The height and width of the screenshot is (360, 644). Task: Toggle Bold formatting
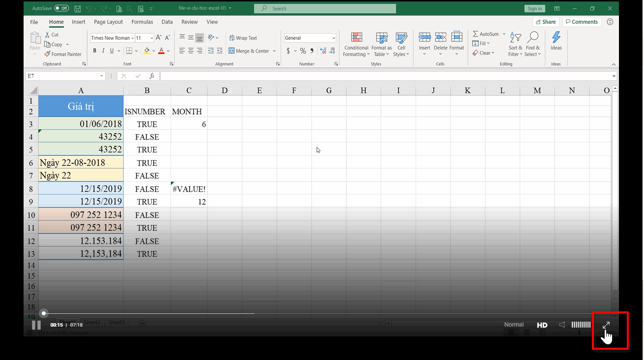pos(94,51)
